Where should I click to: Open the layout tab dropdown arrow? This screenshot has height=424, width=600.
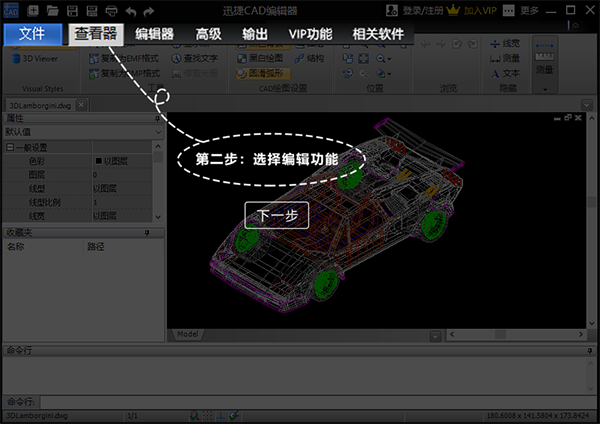point(435,336)
